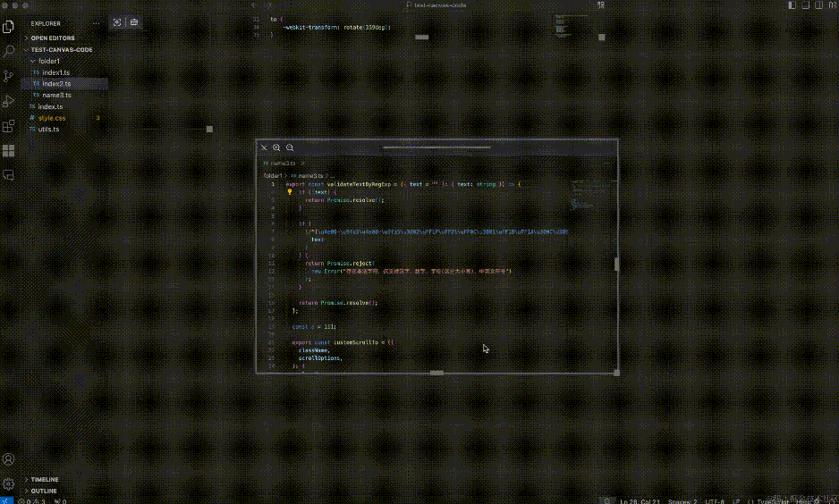Click the preview tab more actions ellipsis
Image resolution: width=839 pixels, height=504 pixels.
(607, 163)
